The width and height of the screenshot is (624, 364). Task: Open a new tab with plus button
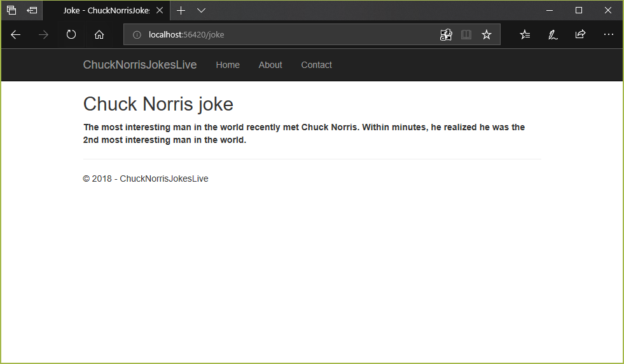click(181, 10)
